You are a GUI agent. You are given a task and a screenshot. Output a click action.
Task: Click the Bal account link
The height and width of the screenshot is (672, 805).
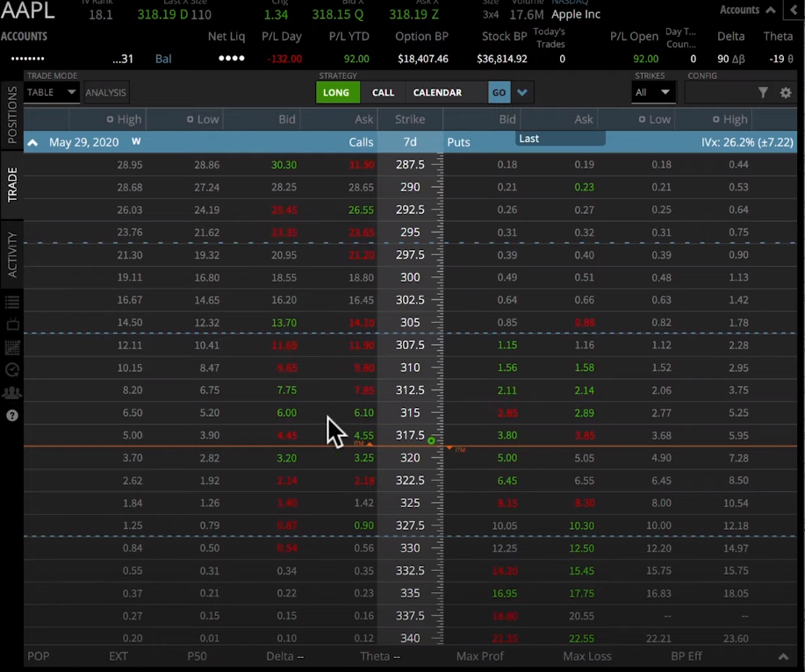[x=163, y=59]
